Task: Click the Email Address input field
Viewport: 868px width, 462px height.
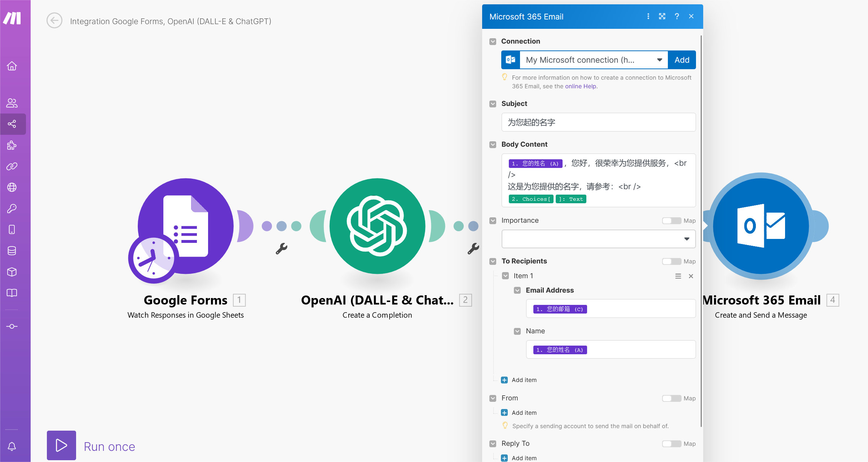Action: point(611,308)
